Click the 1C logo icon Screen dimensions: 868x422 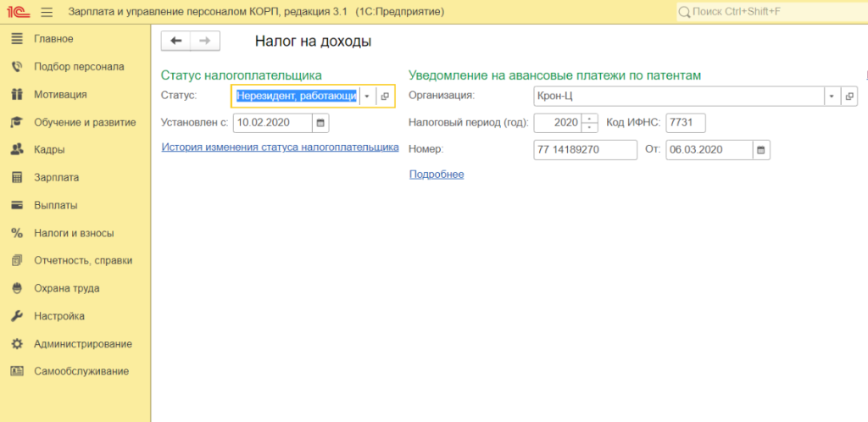17,12
